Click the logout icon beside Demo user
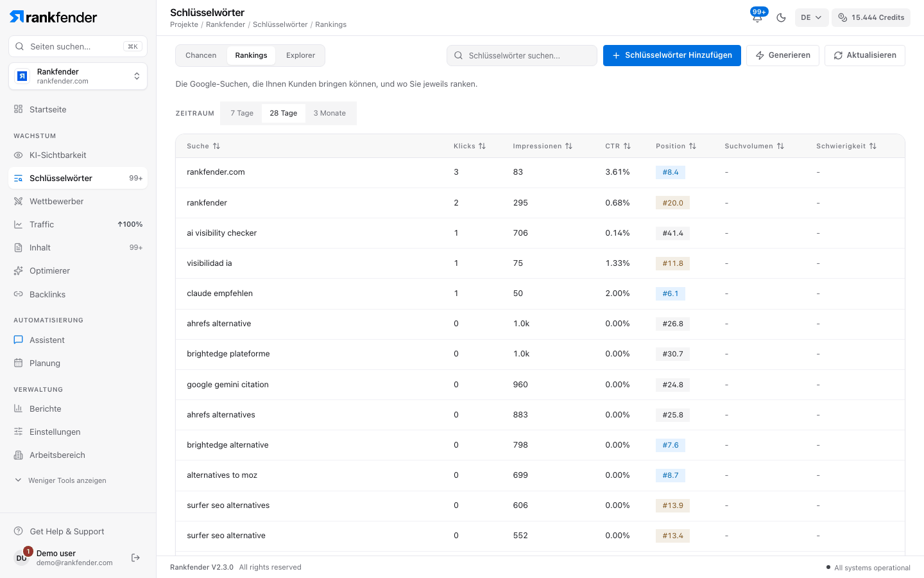Screen dimensions: 924x578 (x=135, y=557)
